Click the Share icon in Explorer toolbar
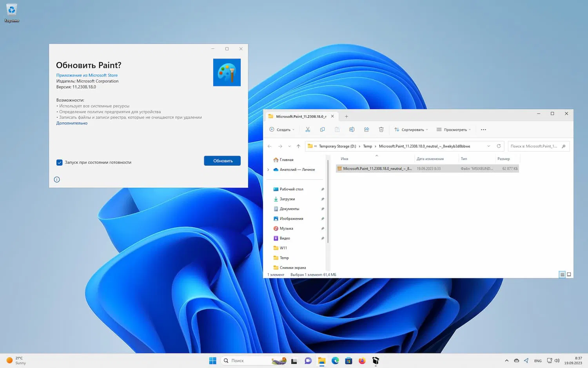This screenshot has width=588, height=368. [367, 129]
